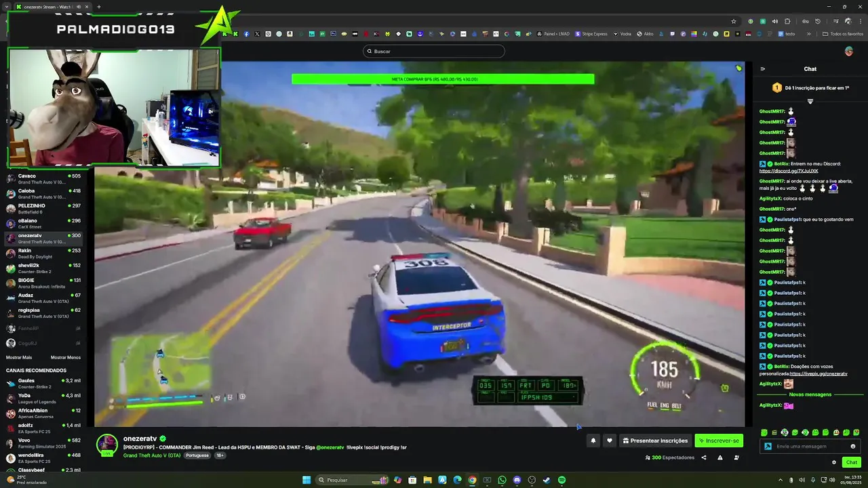Open Discord invite link in chat

789,171
